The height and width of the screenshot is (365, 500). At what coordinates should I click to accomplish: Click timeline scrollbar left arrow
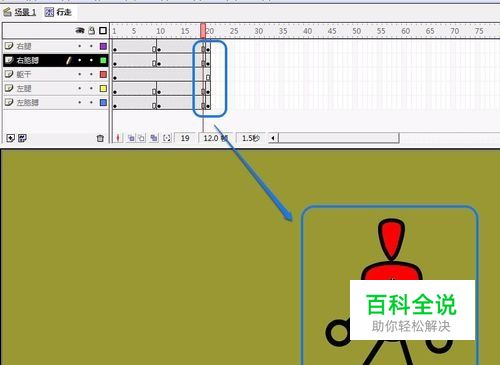point(273,138)
